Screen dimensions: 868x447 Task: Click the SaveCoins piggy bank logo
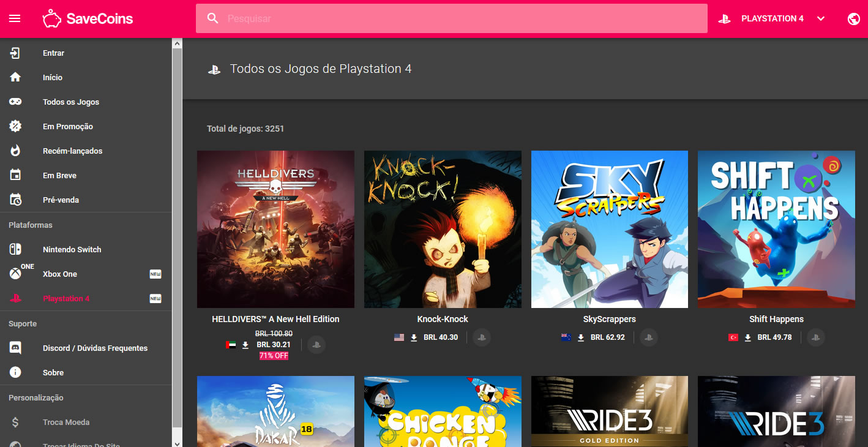[52, 18]
